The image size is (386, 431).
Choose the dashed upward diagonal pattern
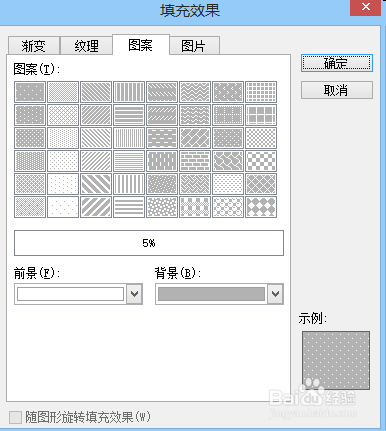(162, 115)
